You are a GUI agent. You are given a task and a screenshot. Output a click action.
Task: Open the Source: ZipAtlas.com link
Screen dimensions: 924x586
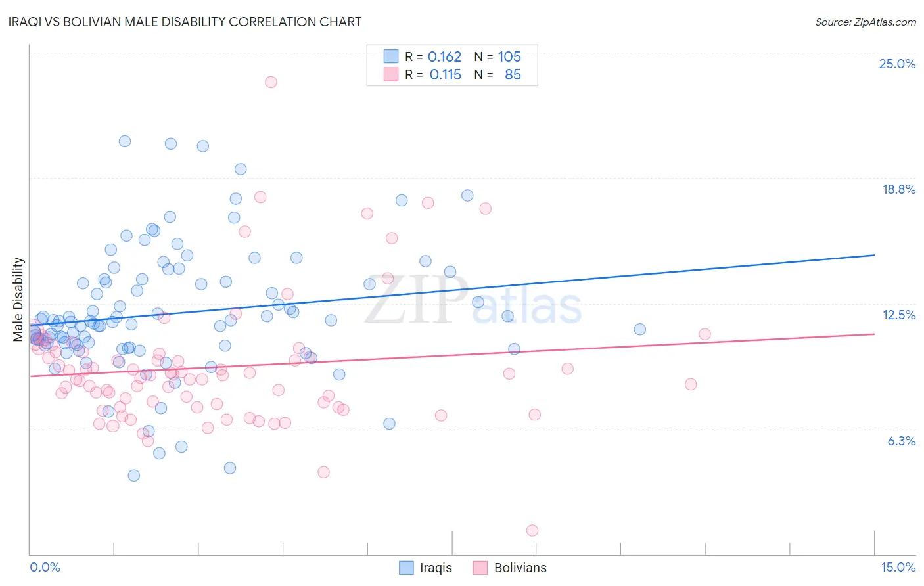click(x=866, y=22)
